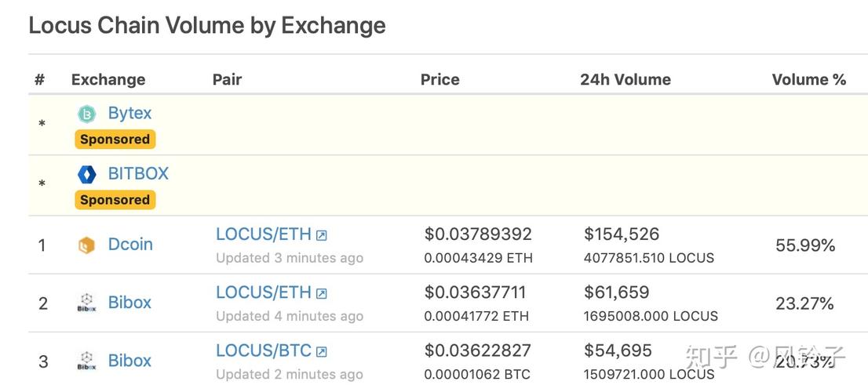Click the Sponsored badge under Bytex

(115, 140)
